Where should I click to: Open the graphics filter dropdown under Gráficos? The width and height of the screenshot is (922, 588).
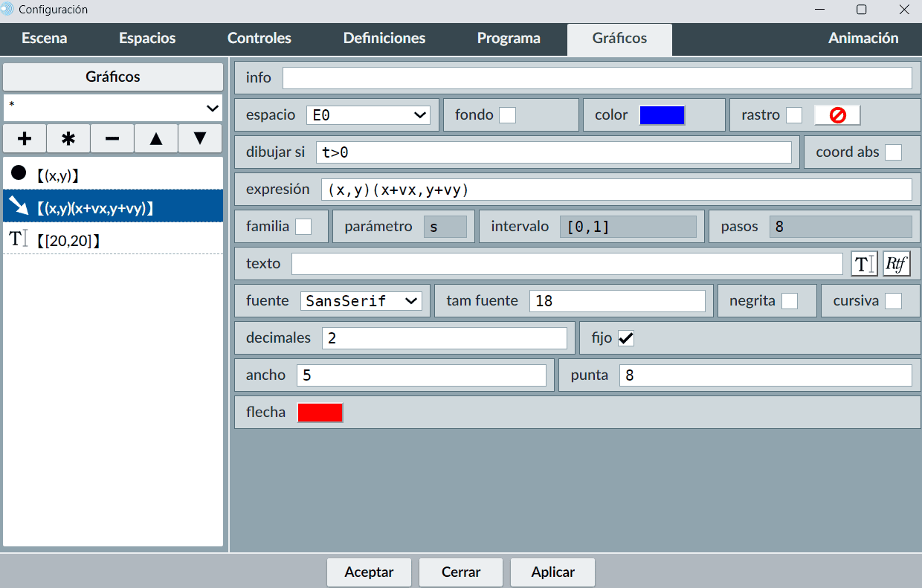[113, 108]
